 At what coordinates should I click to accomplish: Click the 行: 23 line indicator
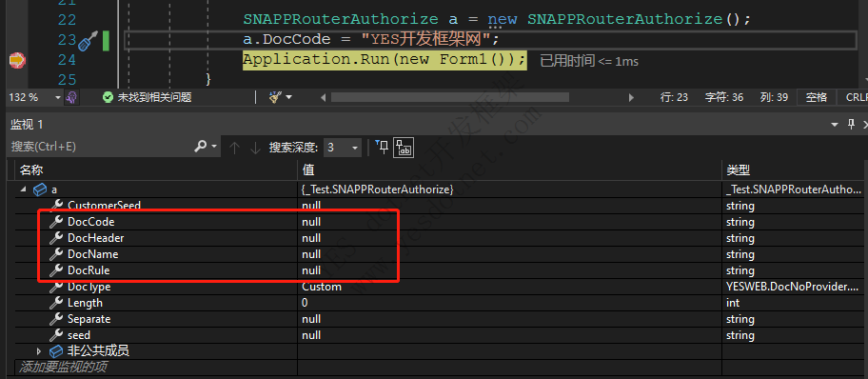[674, 97]
